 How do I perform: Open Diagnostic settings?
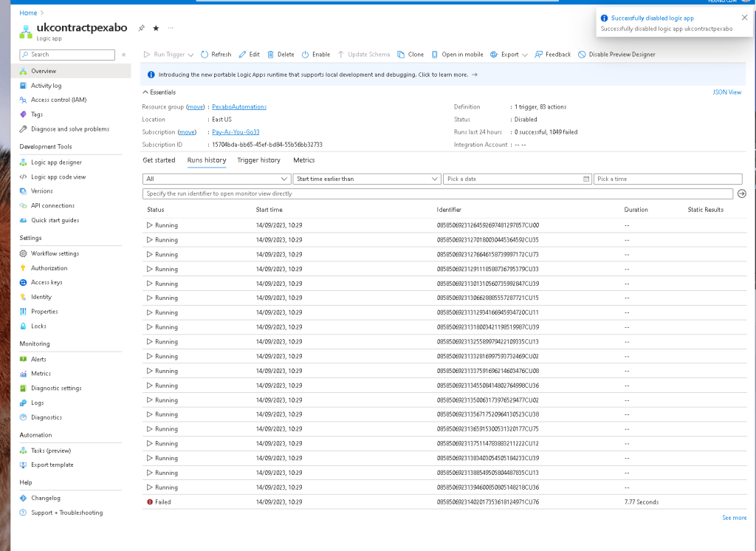[x=56, y=388]
